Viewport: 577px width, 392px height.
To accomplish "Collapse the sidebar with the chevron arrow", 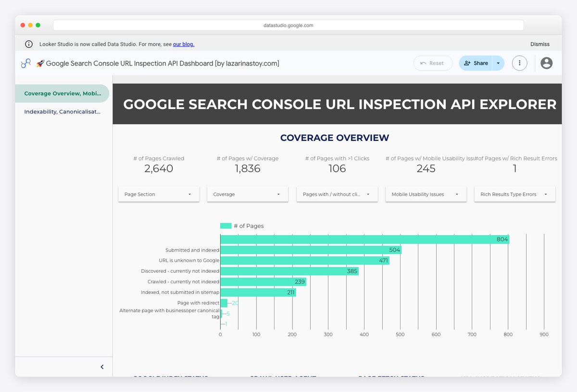I will (102, 367).
